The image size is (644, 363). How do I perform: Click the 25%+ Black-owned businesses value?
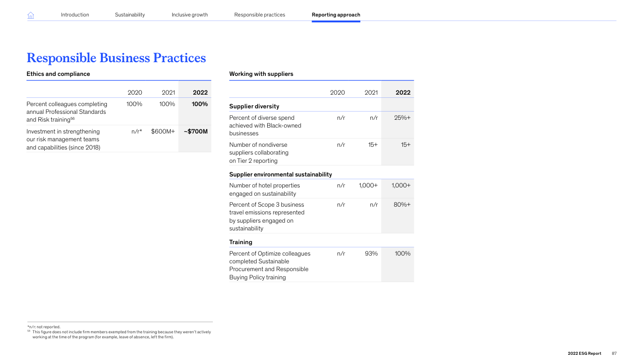pyautogui.click(x=402, y=118)
